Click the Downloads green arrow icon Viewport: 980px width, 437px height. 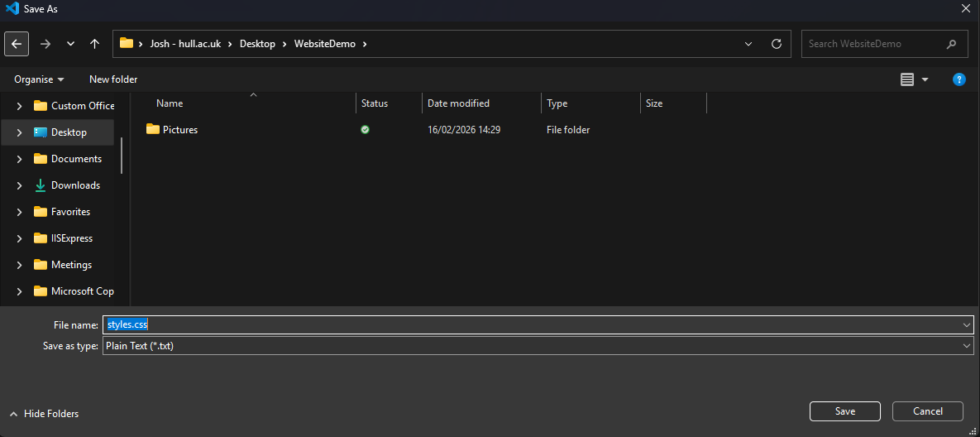tap(41, 185)
